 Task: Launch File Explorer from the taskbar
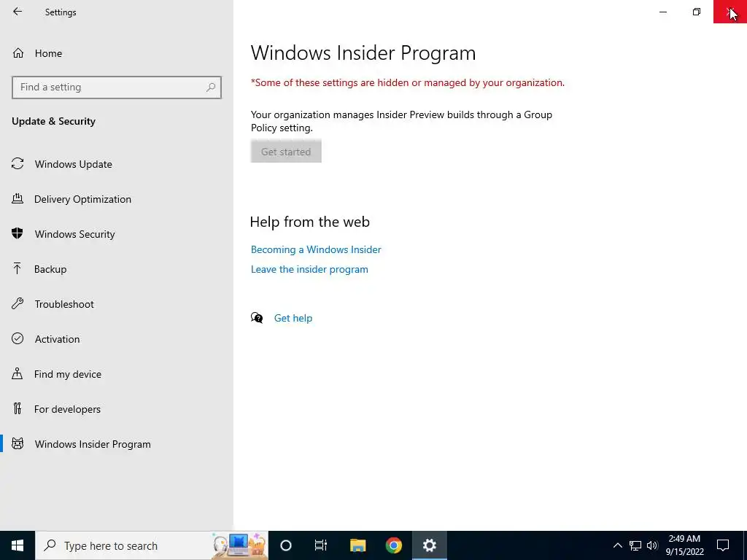pos(357,545)
